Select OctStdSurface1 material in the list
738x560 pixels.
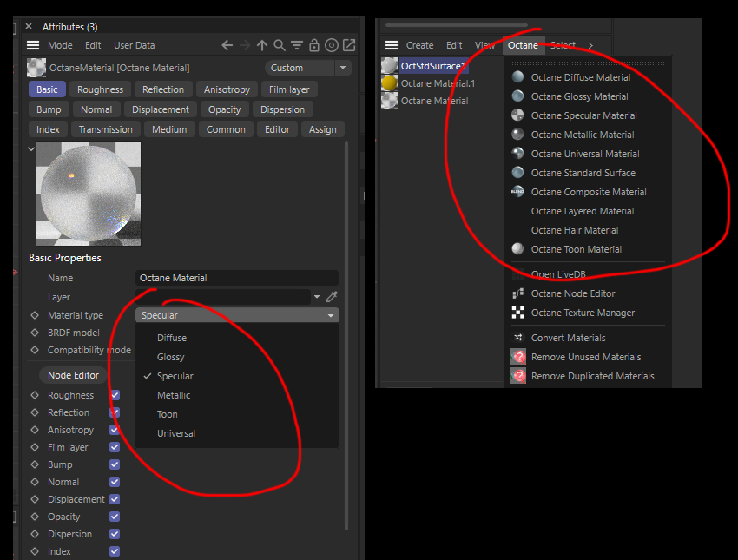(x=432, y=66)
